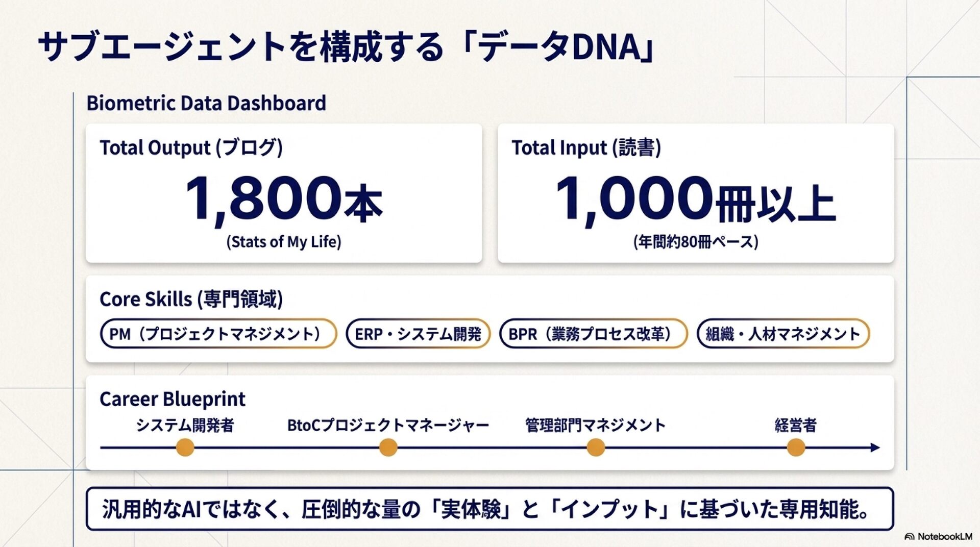Open the Total Input (読書) card

(x=696, y=193)
